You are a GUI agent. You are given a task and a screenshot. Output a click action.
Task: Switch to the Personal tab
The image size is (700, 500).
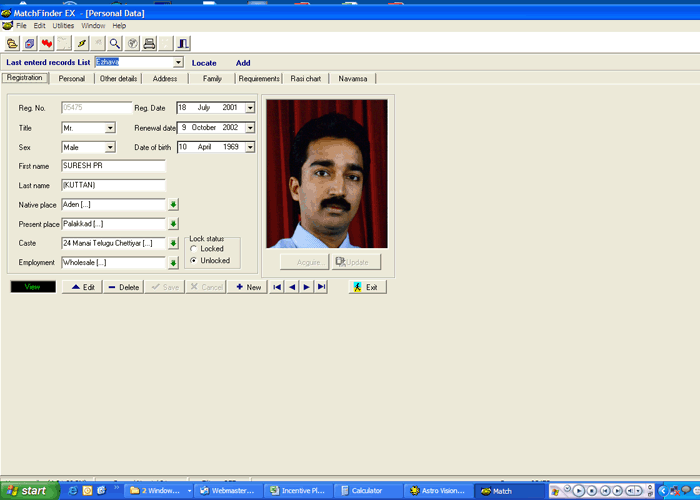[x=72, y=79]
